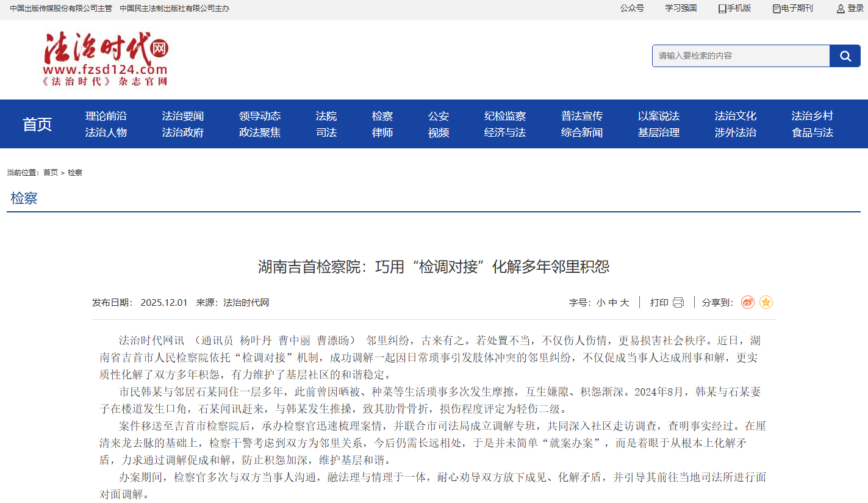Open 电子期刊 e-journal icon link

[777, 9]
